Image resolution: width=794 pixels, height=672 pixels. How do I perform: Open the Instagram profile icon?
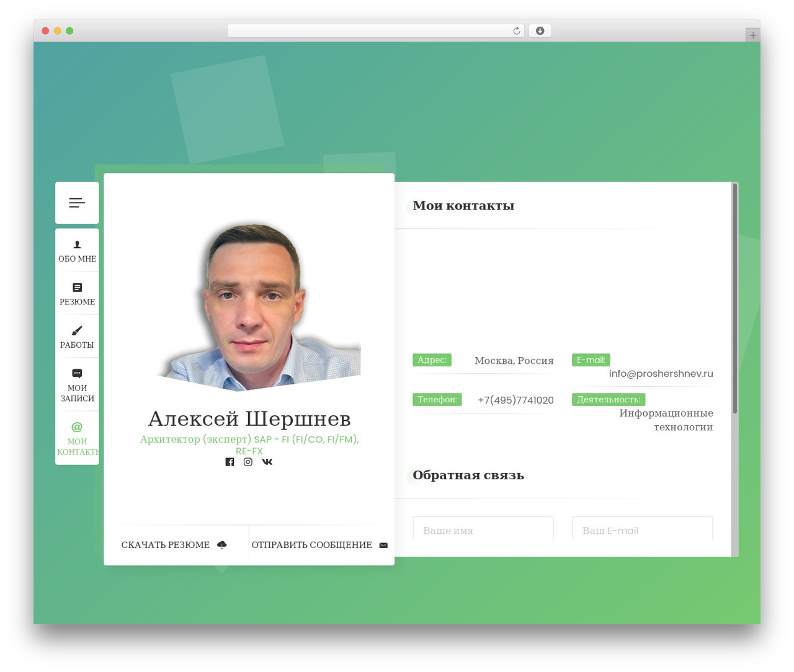(248, 462)
